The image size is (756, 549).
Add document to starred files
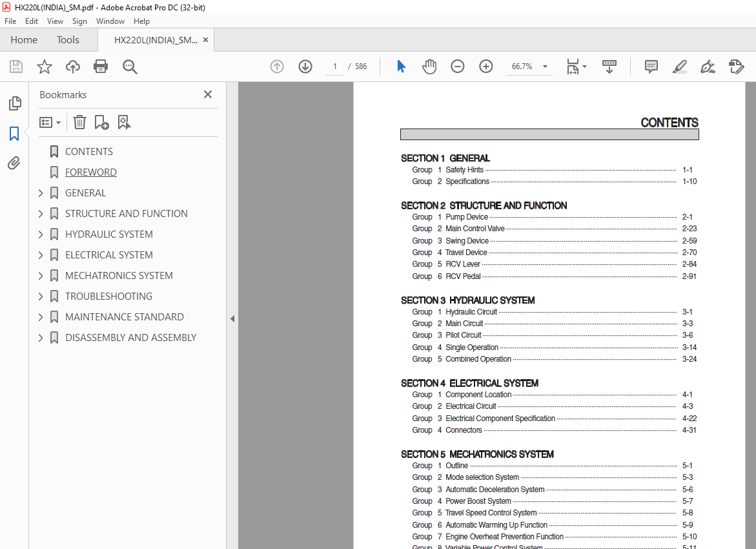click(x=45, y=67)
